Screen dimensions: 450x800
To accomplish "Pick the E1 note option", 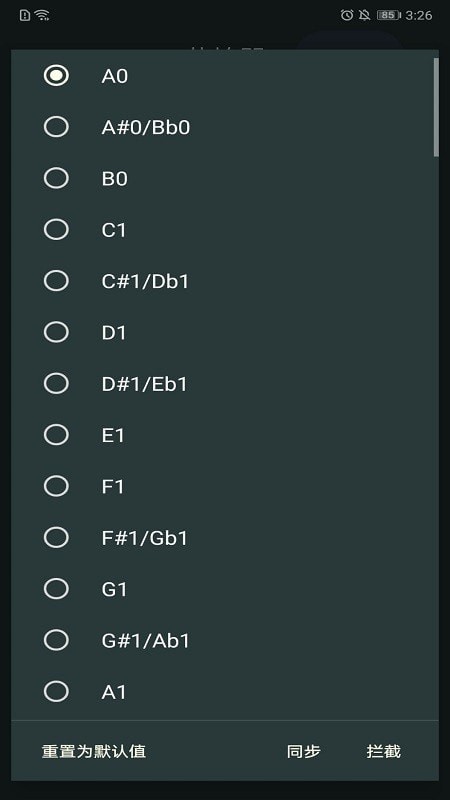I will tap(56, 435).
